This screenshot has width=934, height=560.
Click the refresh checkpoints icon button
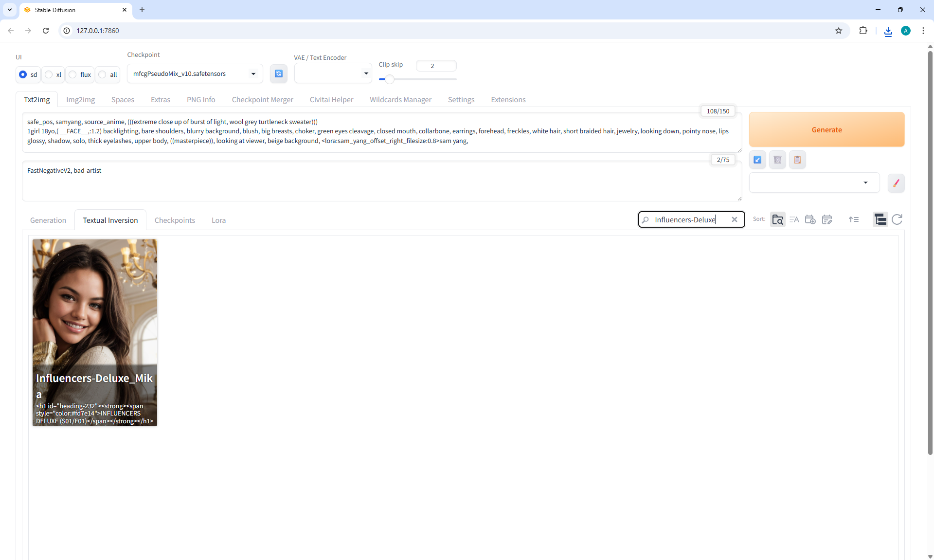[x=278, y=73]
